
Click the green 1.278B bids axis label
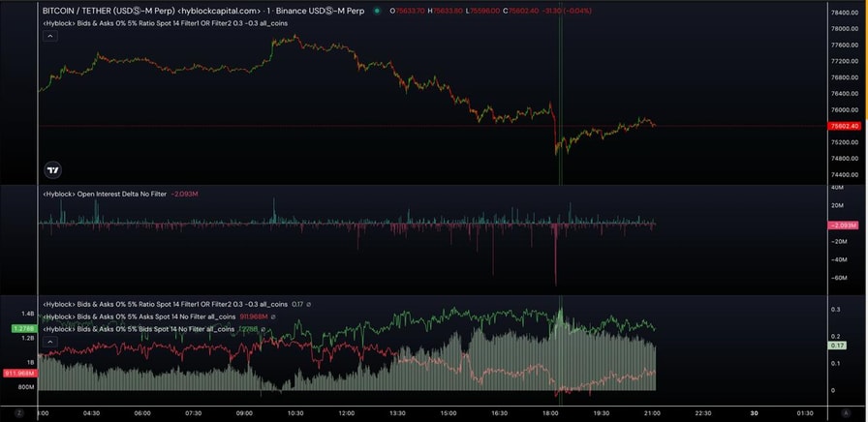pos(22,329)
